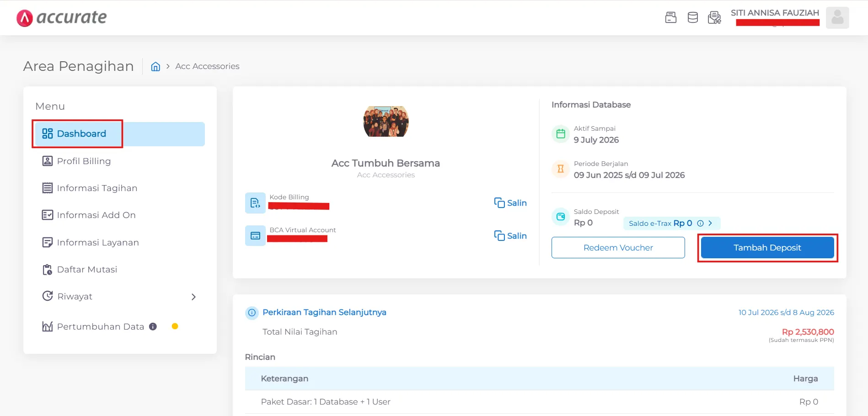868x416 pixels.
Task: Click the user avatar in header
Action: (837, 18)
